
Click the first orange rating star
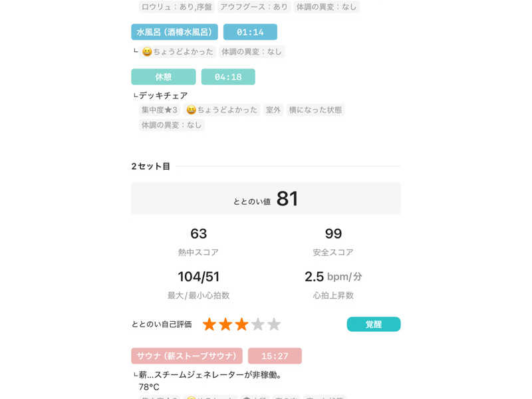(209, 325)
